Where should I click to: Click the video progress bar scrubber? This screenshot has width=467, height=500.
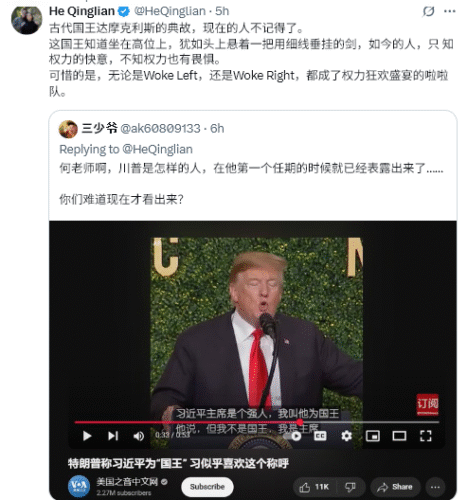point(299,422)
